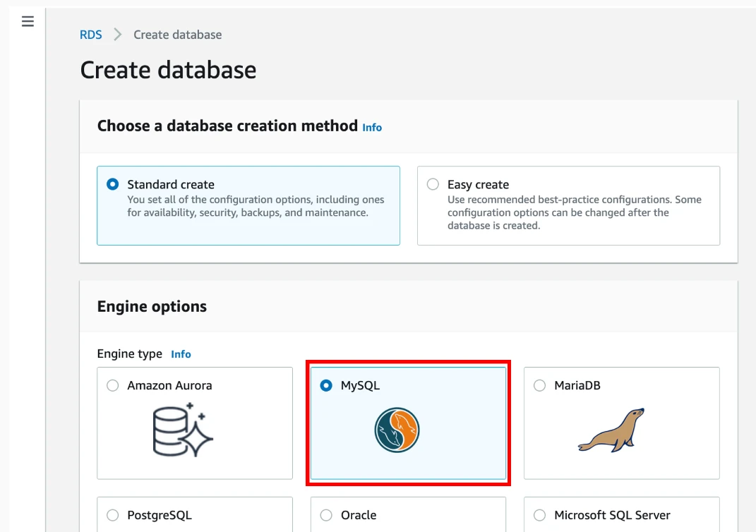The height and width of the screenshot is (532, 756).
Task: Click the Amazon Aurora label text
Action: tap(169, 385)
